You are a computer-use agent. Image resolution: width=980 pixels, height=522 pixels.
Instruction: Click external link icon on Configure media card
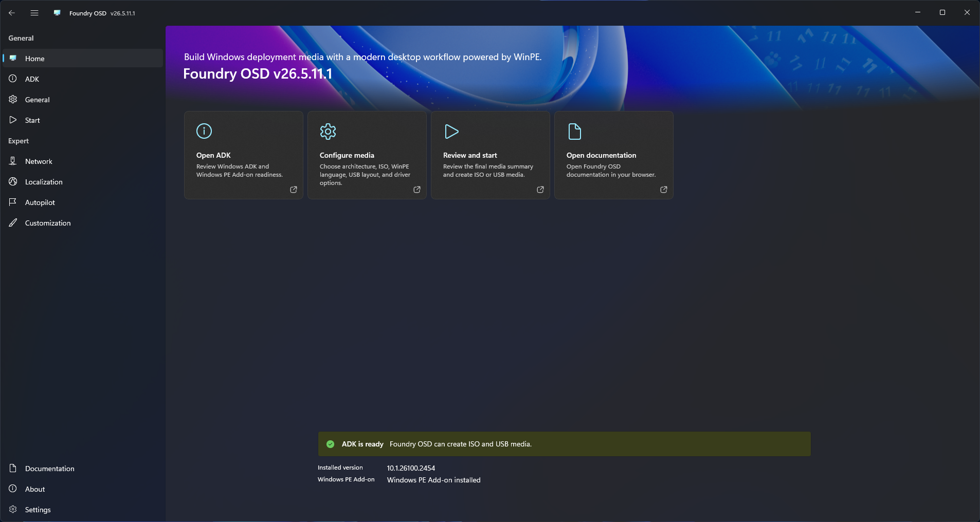pos(417,190)
